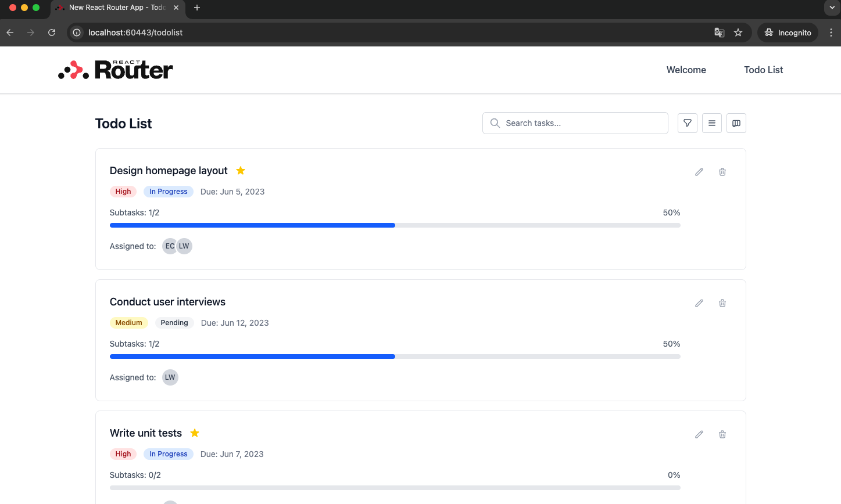Screen dimensions: 841x504
Task: Select the New React Router App tab
Action: [117, 8]
